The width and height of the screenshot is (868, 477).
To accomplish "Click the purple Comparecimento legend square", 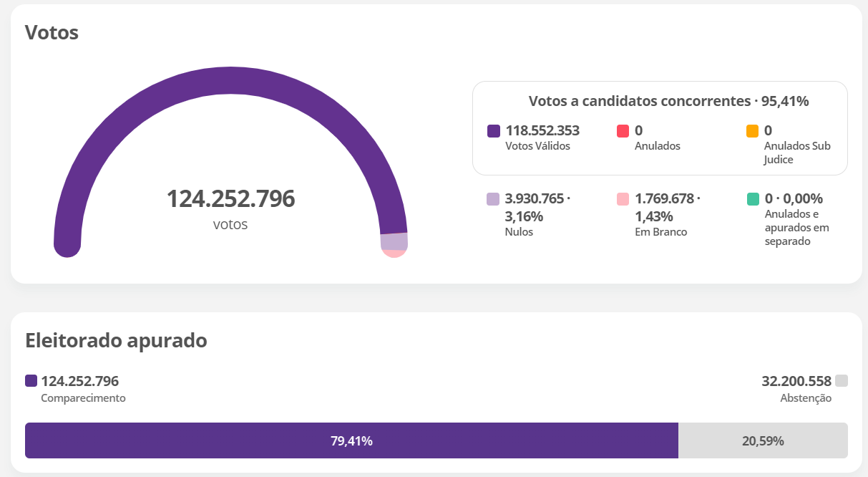I will tap(31, 380).
